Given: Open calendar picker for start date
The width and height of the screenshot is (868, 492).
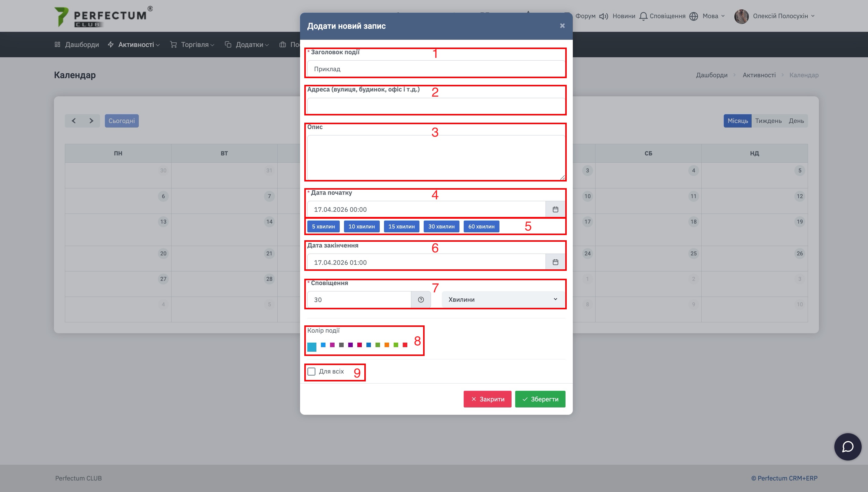Looking at the screenshot, I should tap(555, 210).
